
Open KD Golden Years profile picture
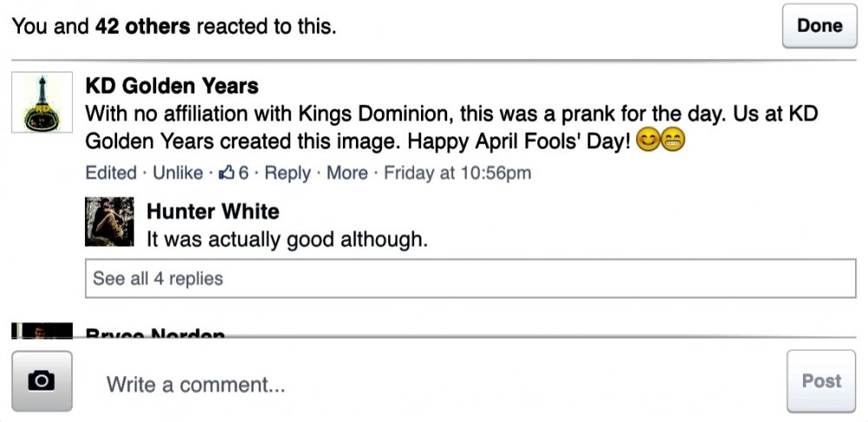(42, 102)
